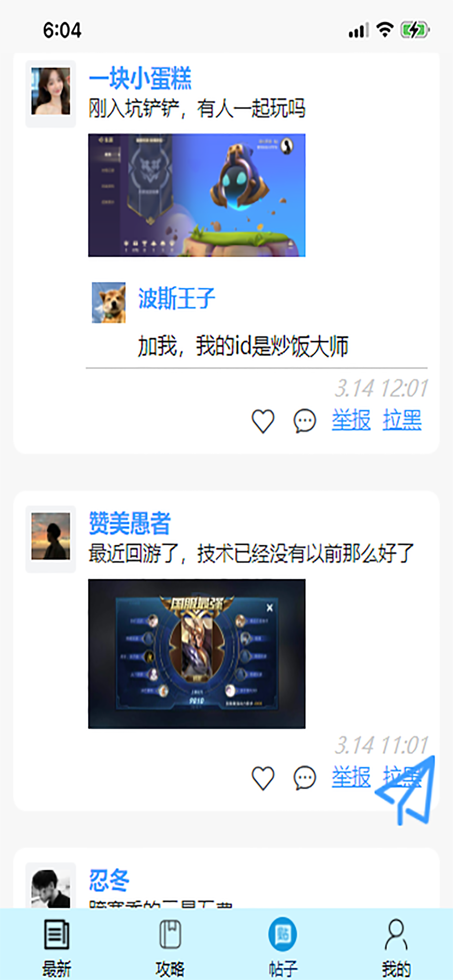Open 一块小蛋糕's avatar

coord(51,91)
